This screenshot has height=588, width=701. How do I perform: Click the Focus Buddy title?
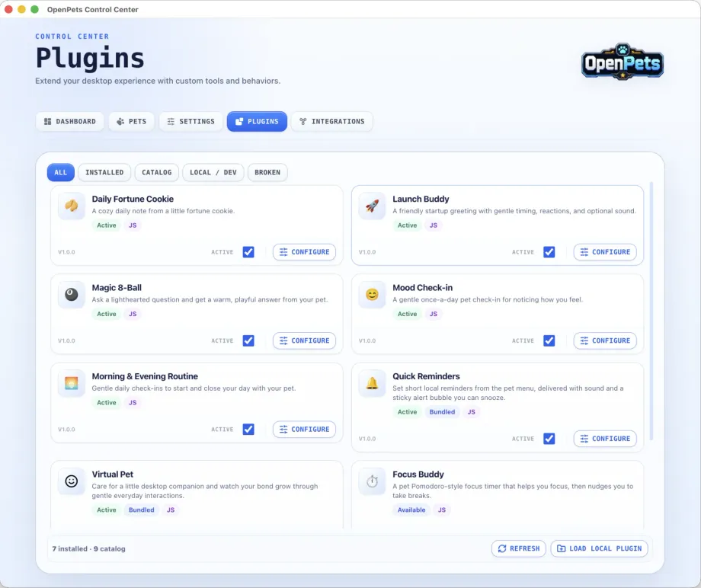(418, 474)
